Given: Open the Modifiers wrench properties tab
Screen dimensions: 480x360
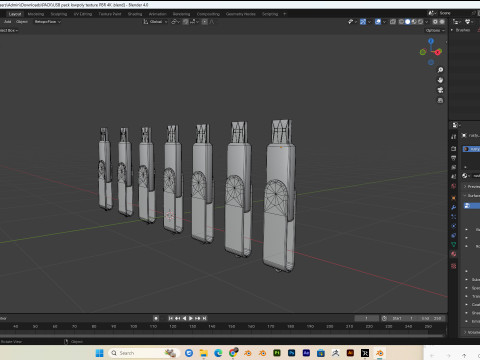Looking at the screenshot, I should 453,207.
